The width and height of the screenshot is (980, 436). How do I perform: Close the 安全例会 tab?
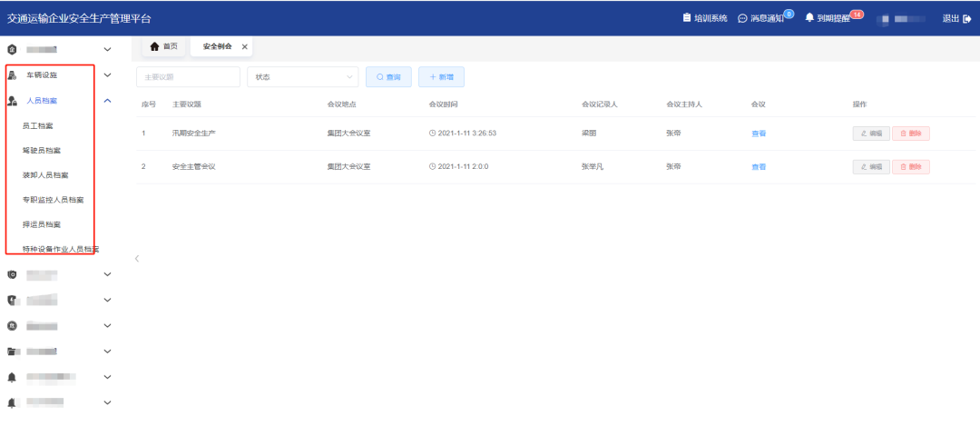[244, 47]
